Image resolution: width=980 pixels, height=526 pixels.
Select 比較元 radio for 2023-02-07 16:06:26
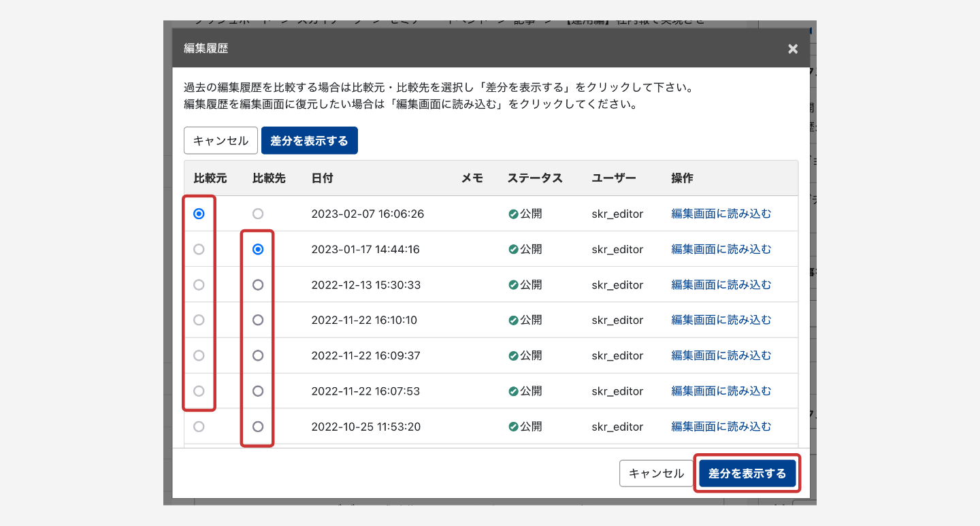click(199, 214)
